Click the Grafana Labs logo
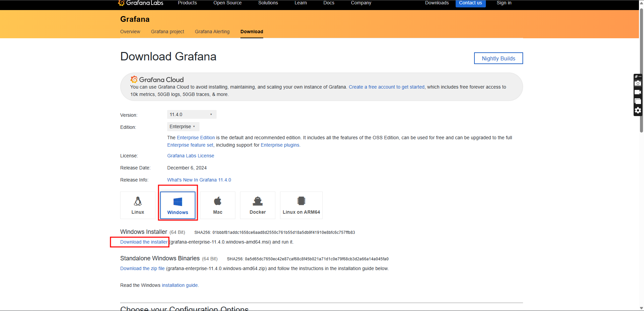The height and width of the screenshot is (311, 644). [x=141, y=3]
